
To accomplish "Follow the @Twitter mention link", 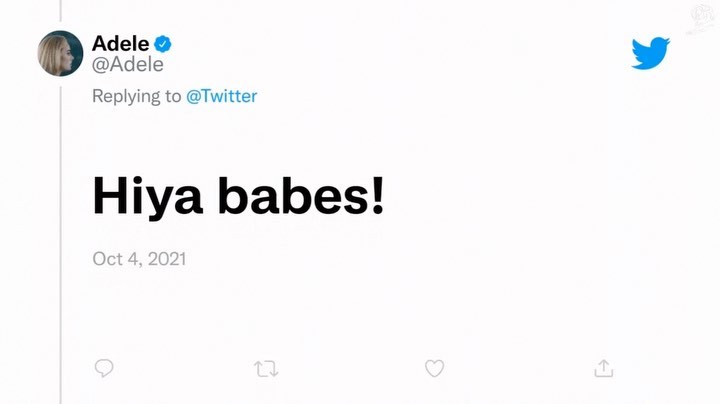I will (x=222, y=96).
